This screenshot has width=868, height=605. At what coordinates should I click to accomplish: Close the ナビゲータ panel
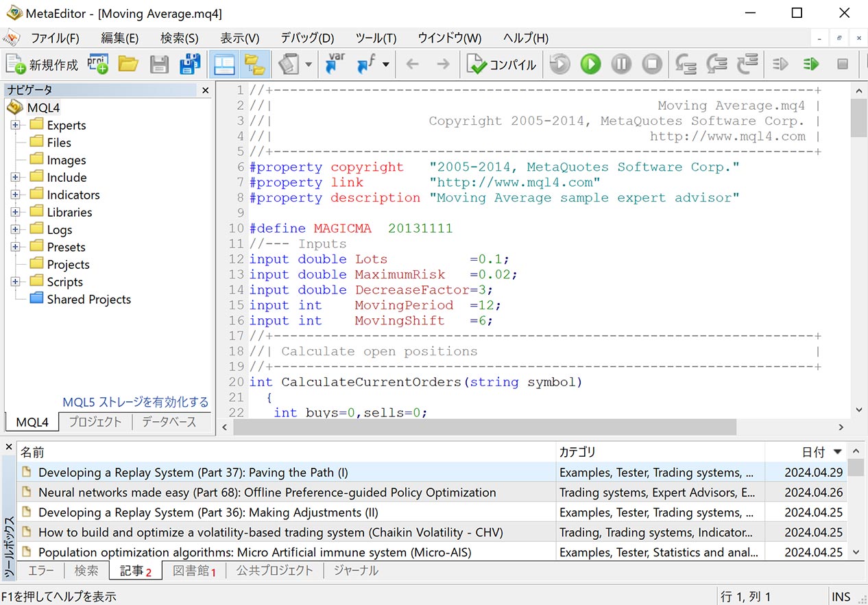click(x=205, y=90)
